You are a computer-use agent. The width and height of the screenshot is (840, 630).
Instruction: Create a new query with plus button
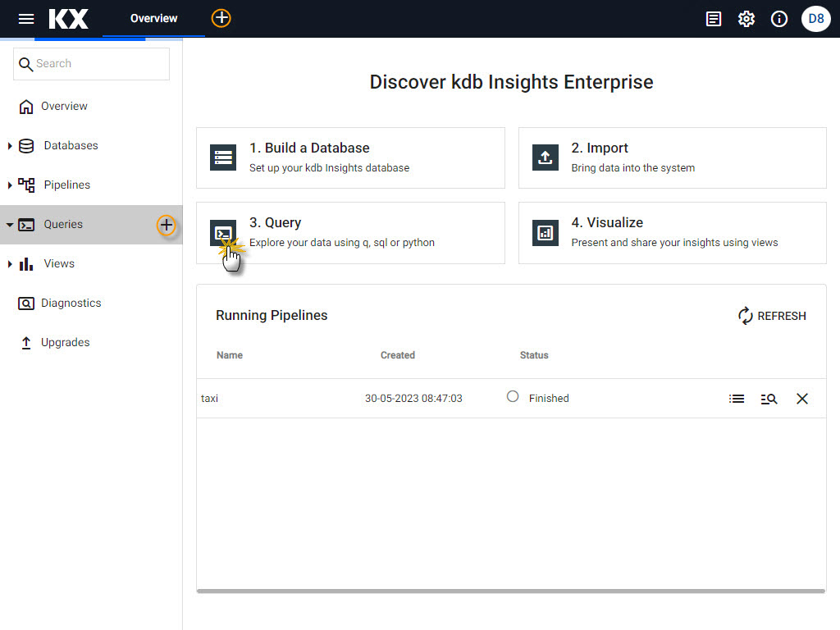click(167, 225)
